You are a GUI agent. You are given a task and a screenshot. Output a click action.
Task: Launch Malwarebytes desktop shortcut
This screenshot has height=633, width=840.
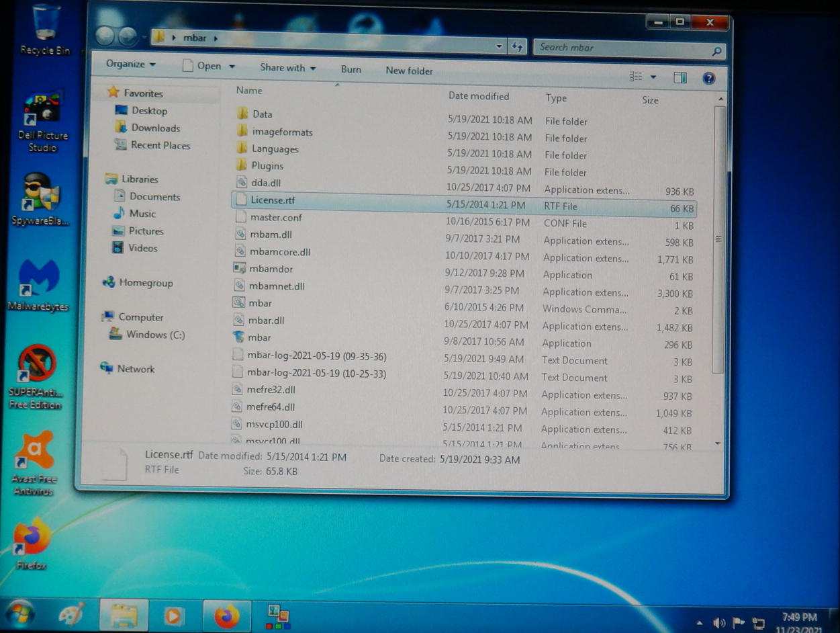coord(38,285)
